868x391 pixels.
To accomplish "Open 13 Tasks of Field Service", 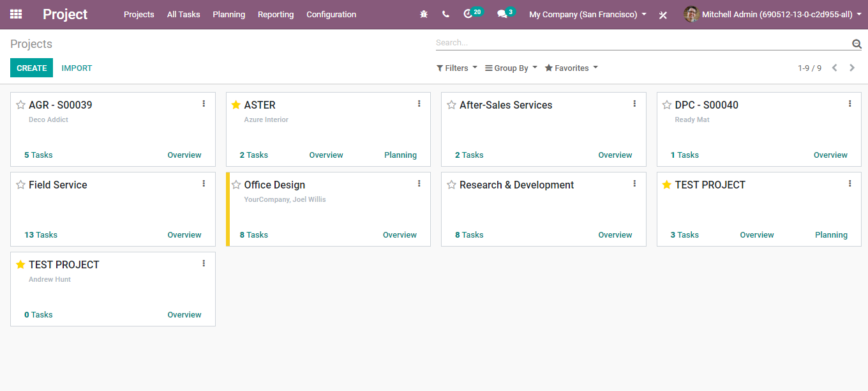I will (41, 235).
